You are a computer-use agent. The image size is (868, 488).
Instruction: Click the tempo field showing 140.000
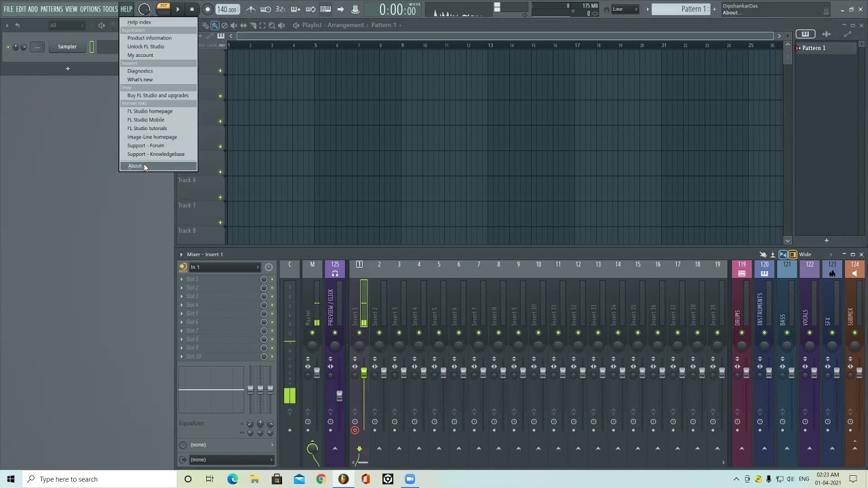pos(227,9)
